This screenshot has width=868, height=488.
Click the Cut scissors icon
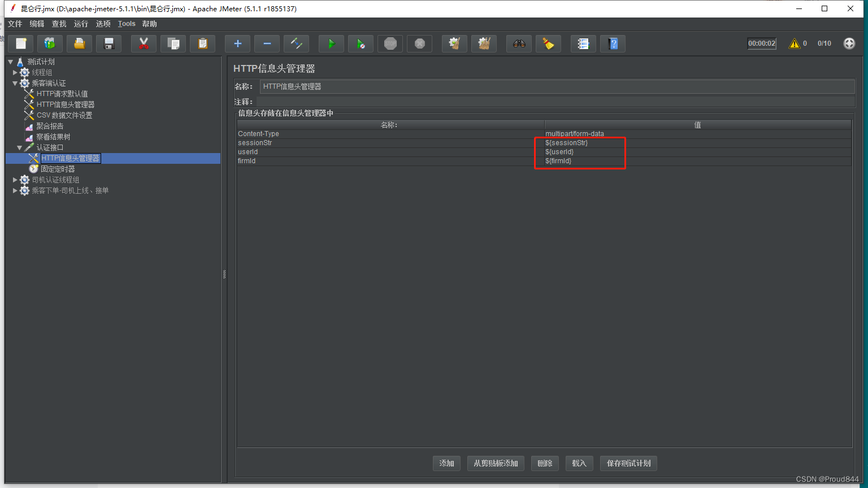144,43
